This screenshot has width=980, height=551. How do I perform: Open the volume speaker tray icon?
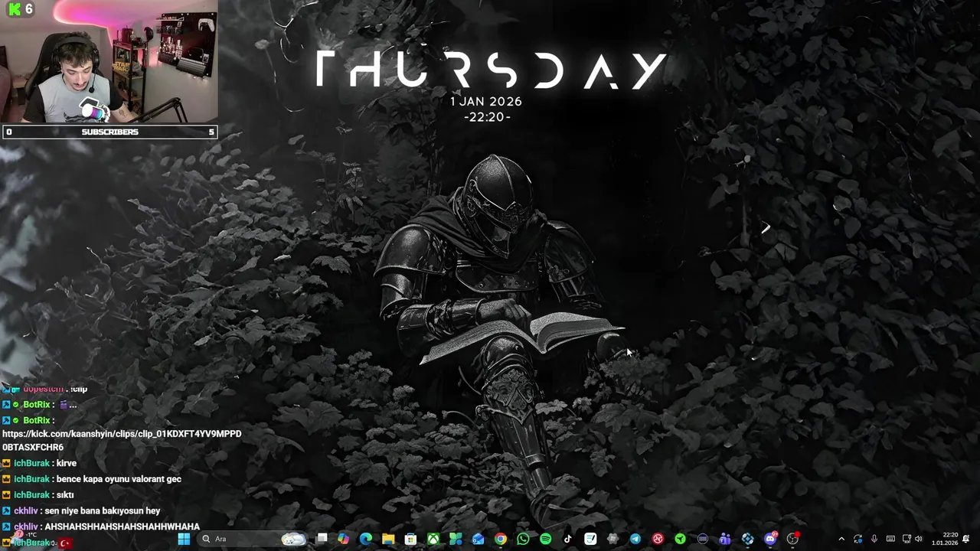pos(919,539)
